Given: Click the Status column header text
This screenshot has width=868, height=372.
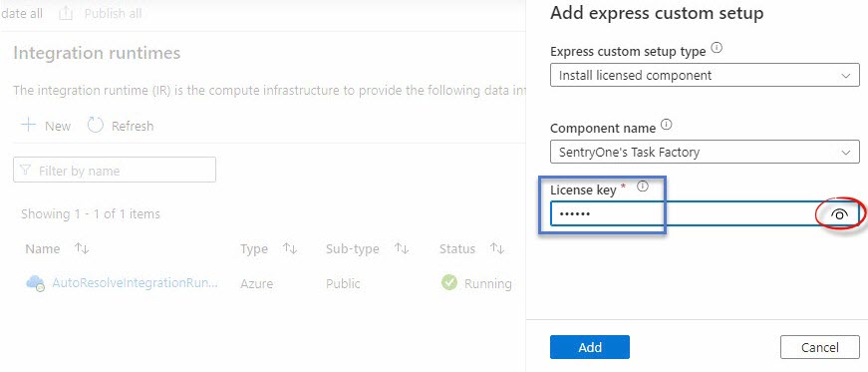Looking at the screenshot, I should (x=457, y=249).
